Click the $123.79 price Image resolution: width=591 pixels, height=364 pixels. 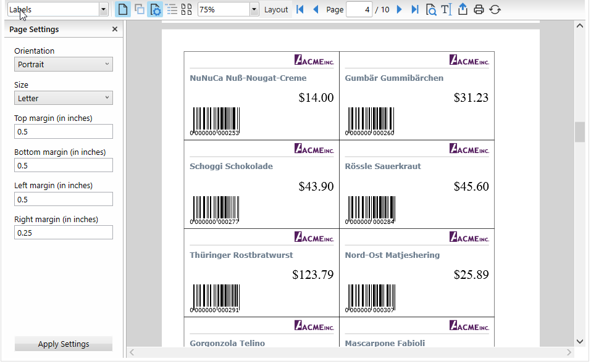313,275
